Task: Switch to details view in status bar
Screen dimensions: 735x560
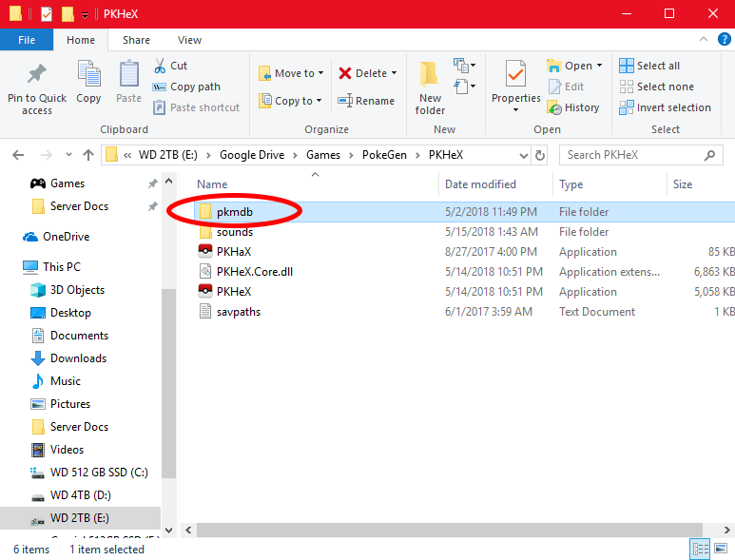Action: pos(701,549)
